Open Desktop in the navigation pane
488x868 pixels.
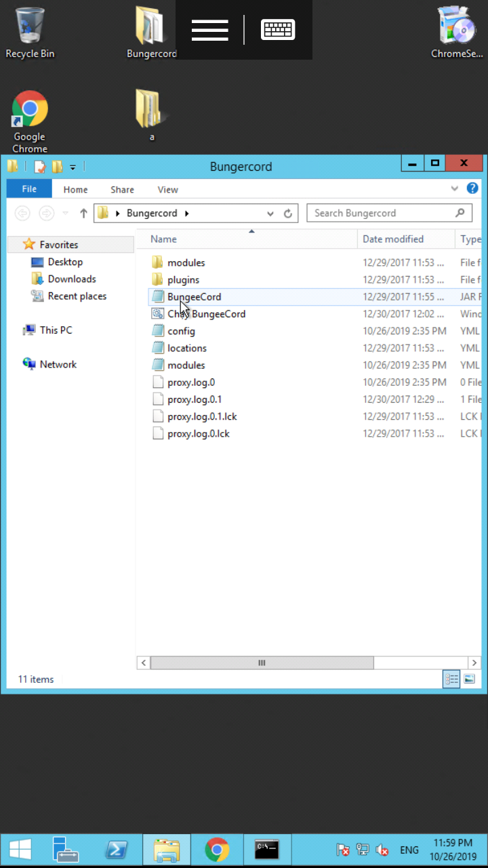[65, 262]
